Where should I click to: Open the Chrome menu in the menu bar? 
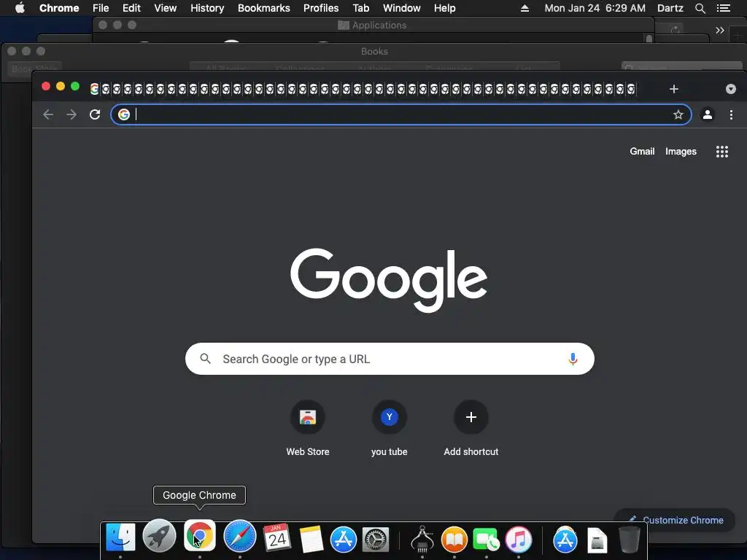pyautogui.click(x=59, y=8)
